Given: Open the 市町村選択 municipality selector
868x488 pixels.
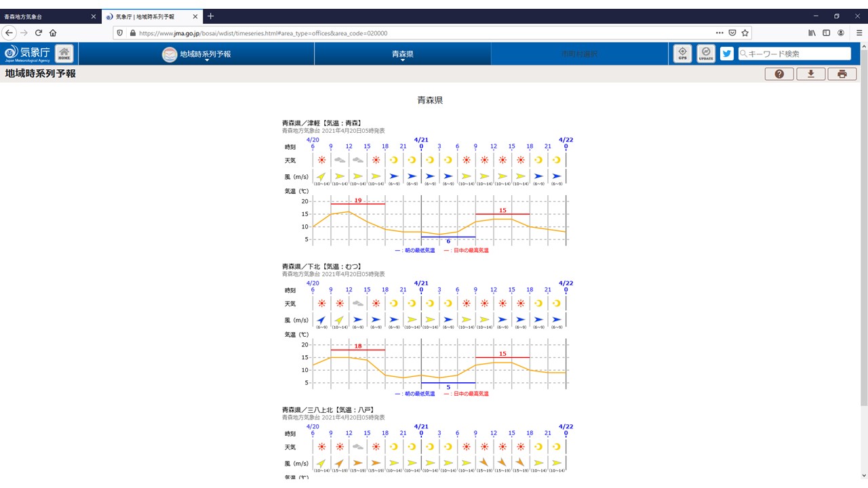Looking at the screenshot, I should (x=579, y=54).
